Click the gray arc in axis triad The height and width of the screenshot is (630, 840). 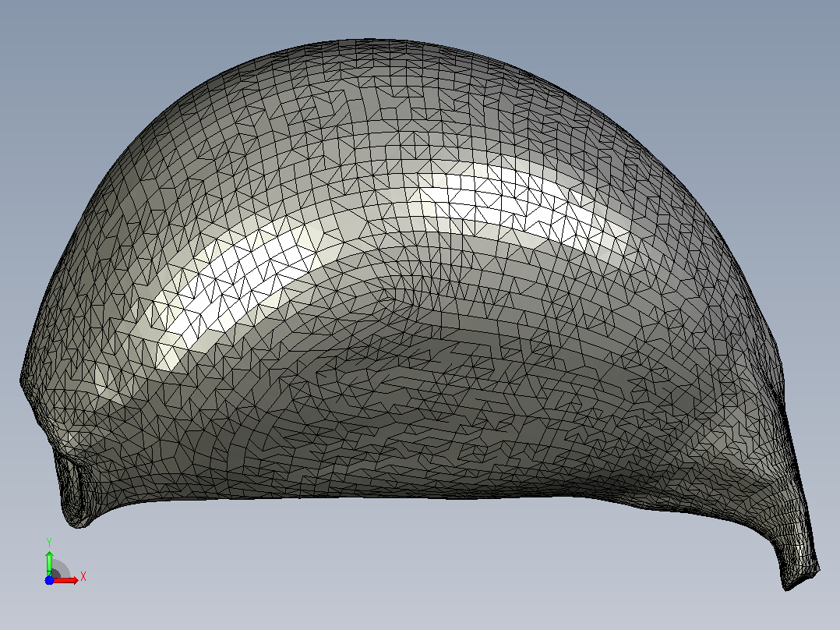(x=61, y=568)
